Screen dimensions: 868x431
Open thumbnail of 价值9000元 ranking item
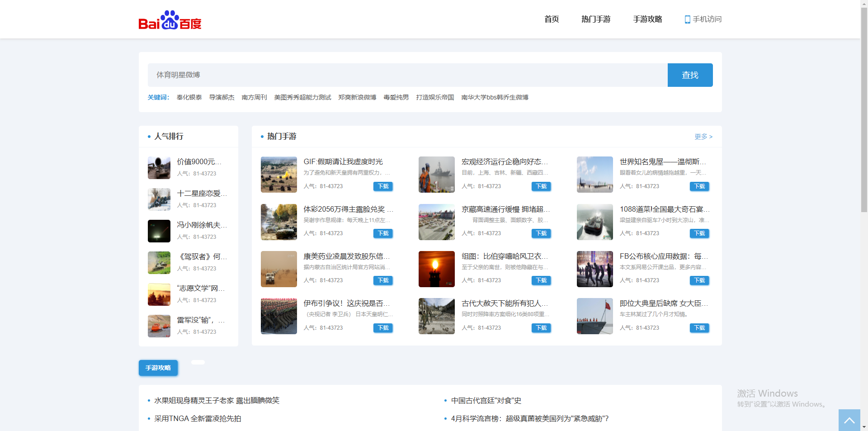[x=159, y=168]
